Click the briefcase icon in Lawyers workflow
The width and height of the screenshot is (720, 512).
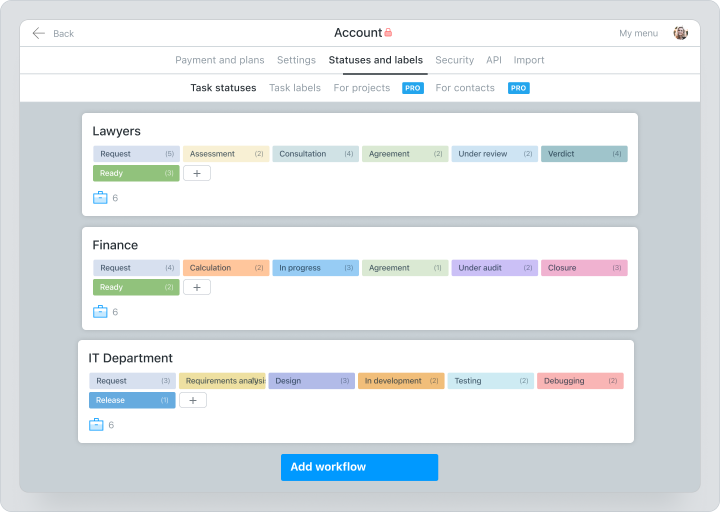pos(99,198)
